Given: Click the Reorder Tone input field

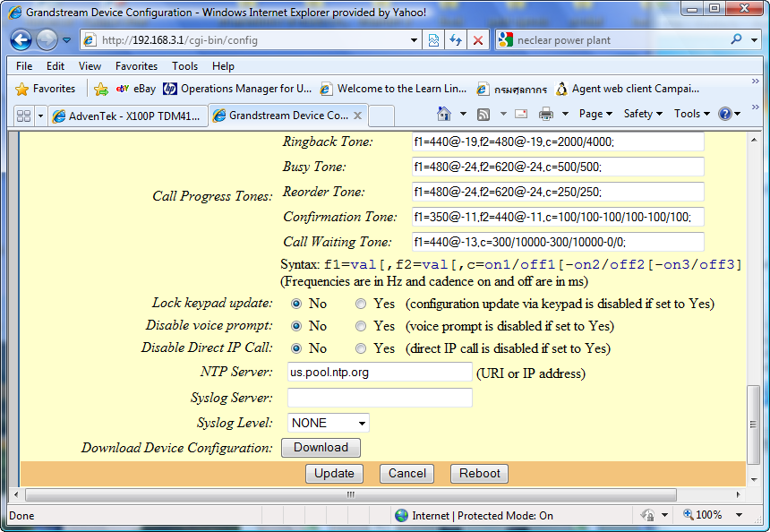Looking at the screenshot, I should tap(558, 192).
